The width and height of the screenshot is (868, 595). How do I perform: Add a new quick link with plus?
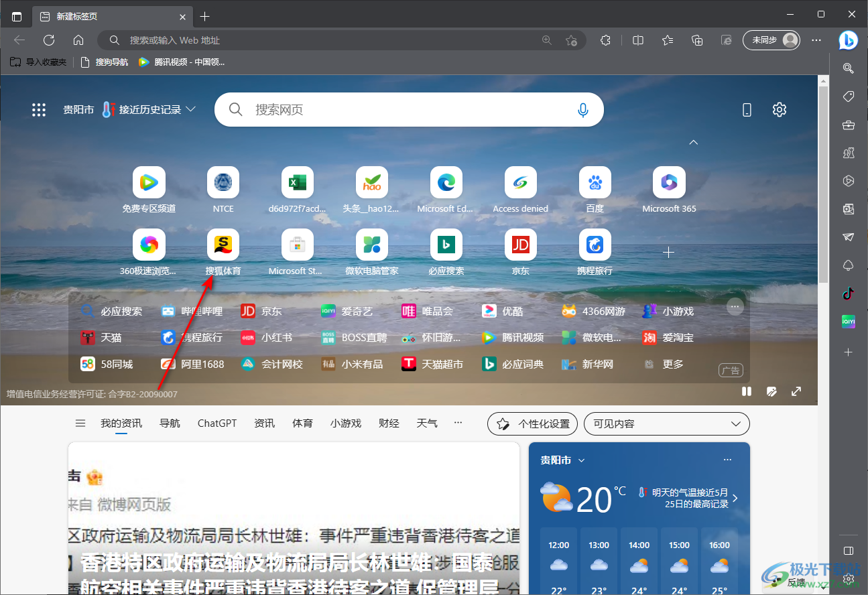(668, 253)
